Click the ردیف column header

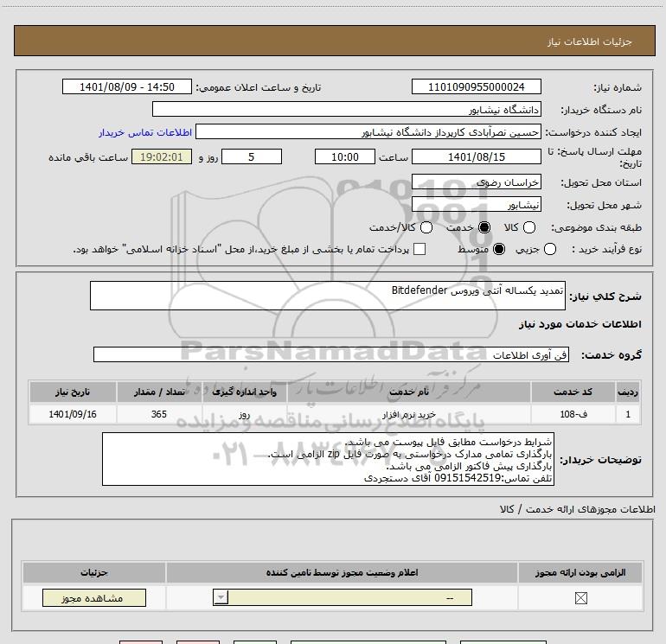[x=628, y=392]
